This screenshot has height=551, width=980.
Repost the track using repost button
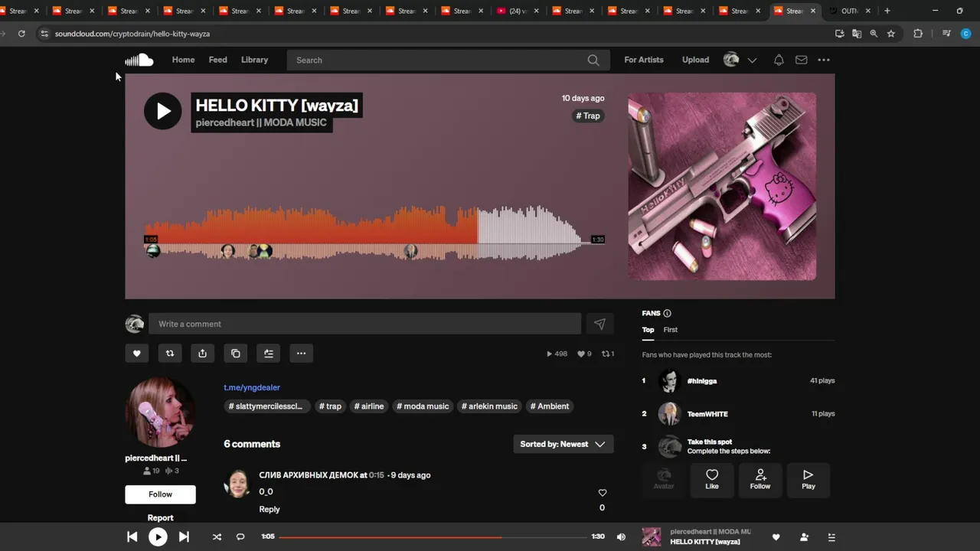(170, 353)
